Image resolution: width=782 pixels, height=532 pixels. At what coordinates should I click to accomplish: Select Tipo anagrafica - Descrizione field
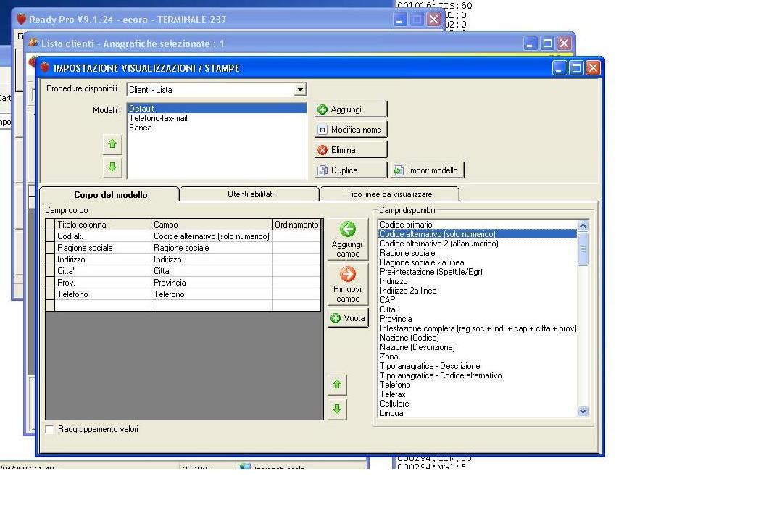tap(477, 366)
